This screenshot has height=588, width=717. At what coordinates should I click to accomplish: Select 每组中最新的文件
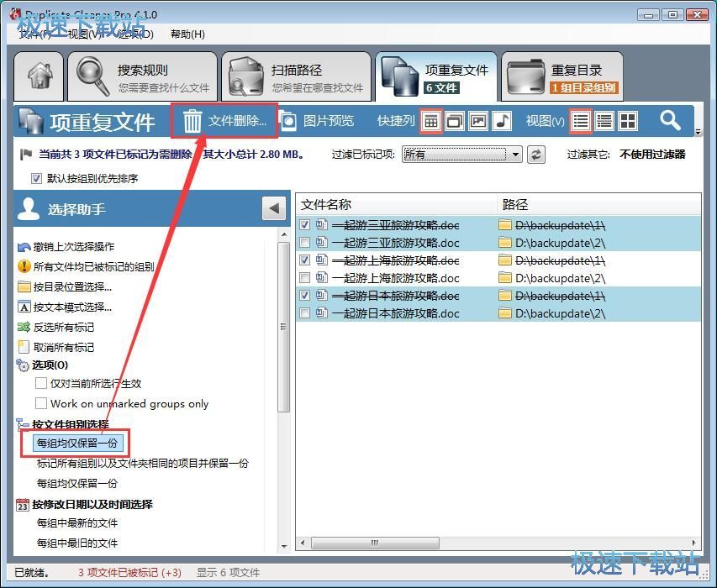click(x=77, y=522)
